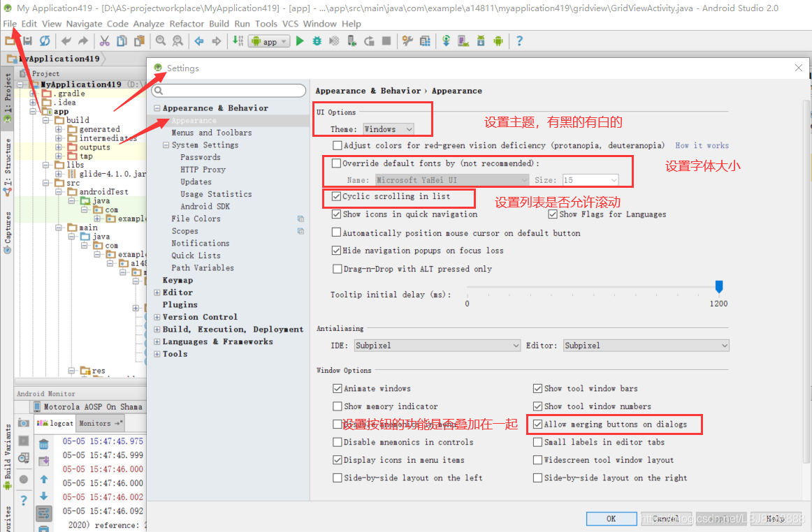Click the Paste clipboard icon

click(x=139, y=41)
